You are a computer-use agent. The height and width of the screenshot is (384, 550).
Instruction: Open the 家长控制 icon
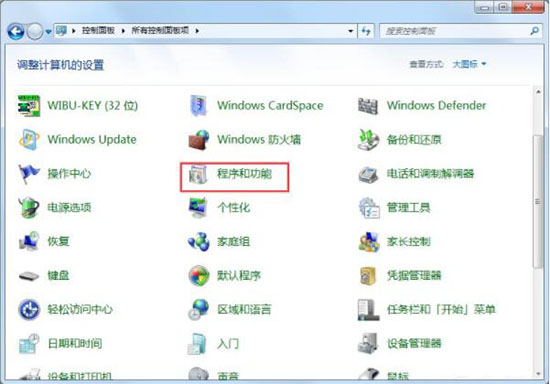point(369,242)
